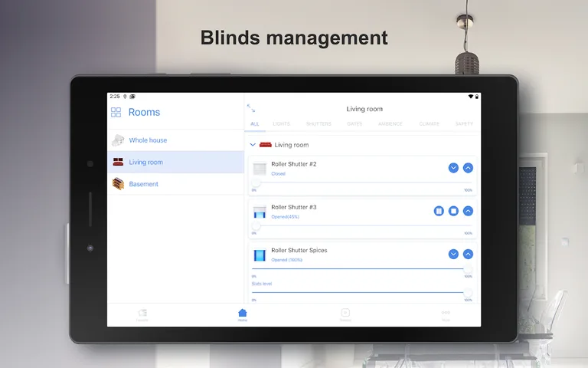Toggle fullscreen expand arrows icon

pos(251,108)
